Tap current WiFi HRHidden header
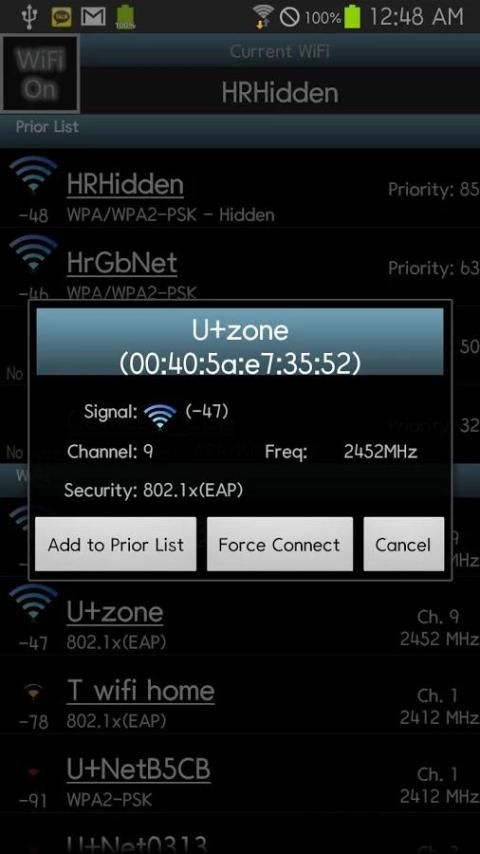Viewport: 480px width, 854px height. pyautogui.click(x=280, y=93)
